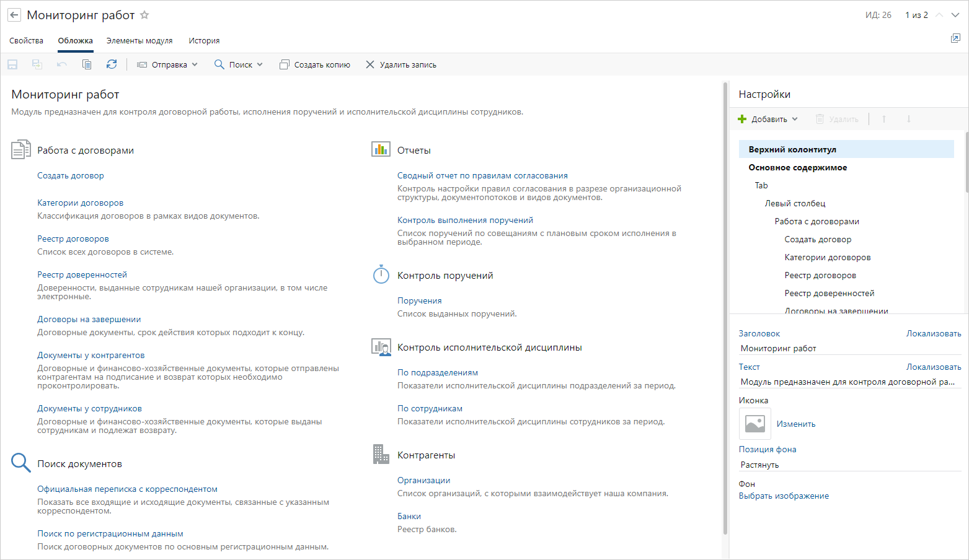969x560 pixels.
Task: Click the save and close icon
Action: (x=37, y=64)
